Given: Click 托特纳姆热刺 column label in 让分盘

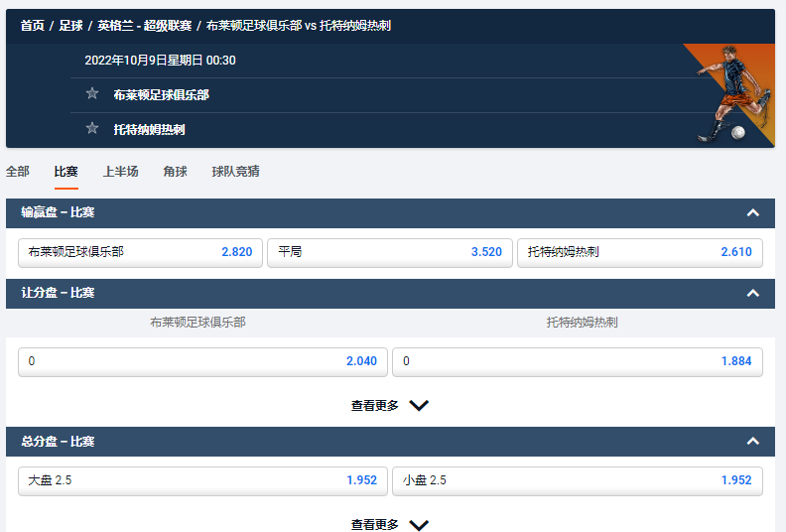Looking at the screenshot, I should (582, 322).
